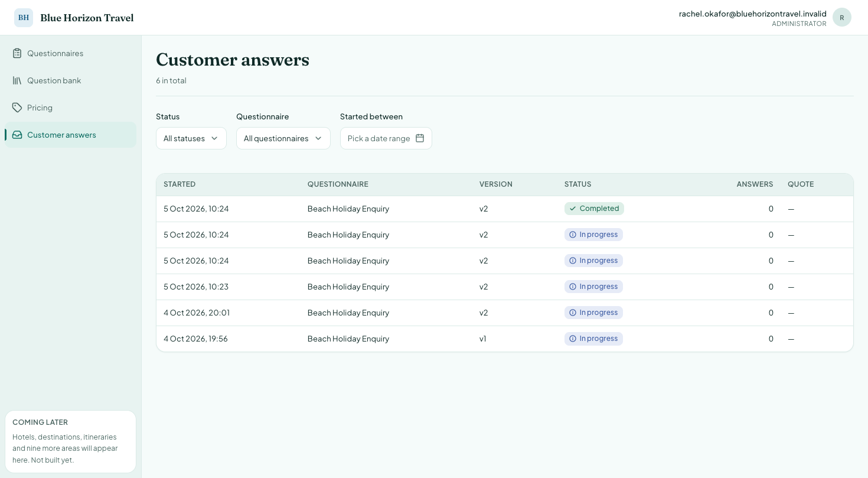Viewport: 868px width, 478px height.
Task: Click the calendar icon in date range picker
Action: pos(420,138)
